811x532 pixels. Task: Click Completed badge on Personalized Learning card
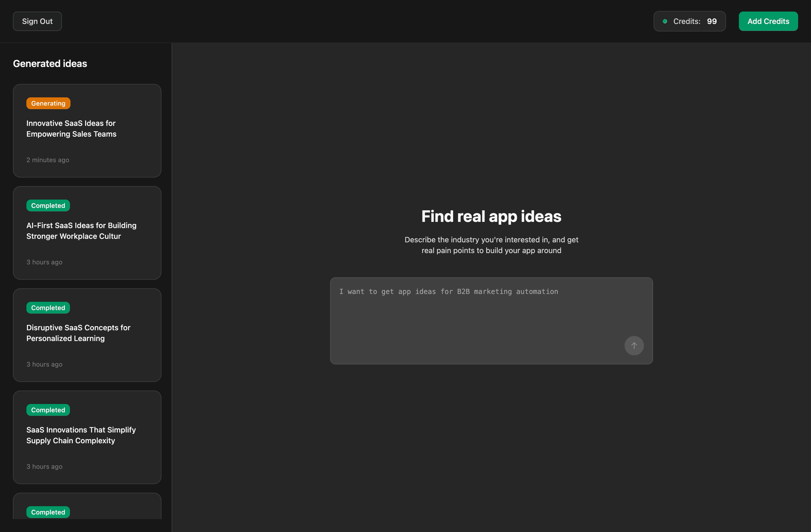pos(48,307)
